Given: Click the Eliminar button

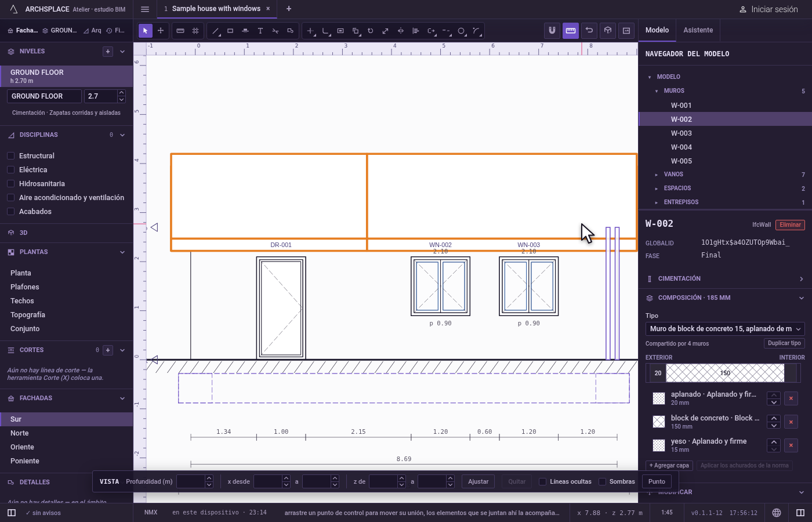Looking at the screenshot, I should (790, 225).
